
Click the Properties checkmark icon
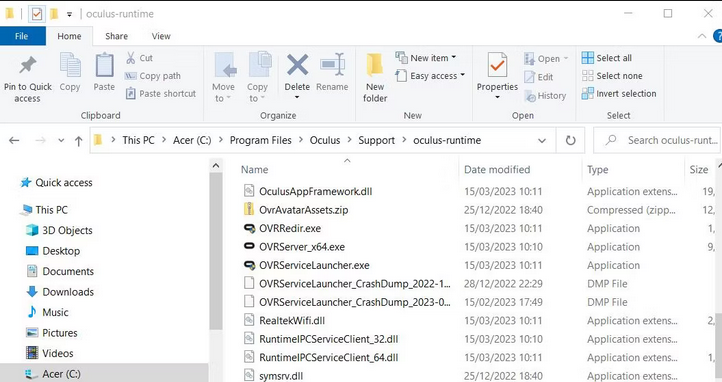point(497,65)
